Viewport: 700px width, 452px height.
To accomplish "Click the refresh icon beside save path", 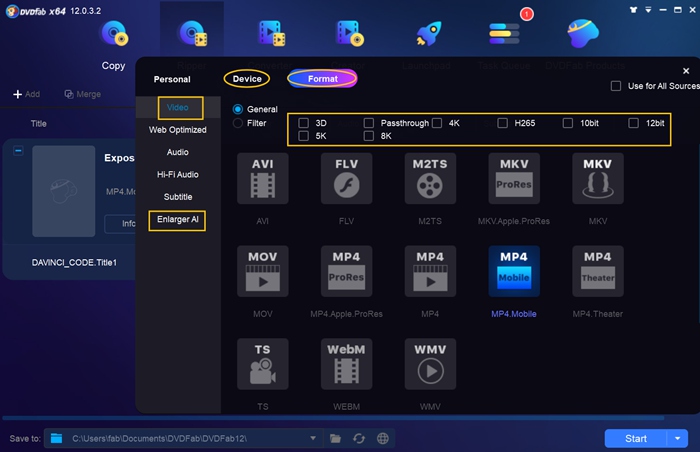I will [x=359, y=439].
